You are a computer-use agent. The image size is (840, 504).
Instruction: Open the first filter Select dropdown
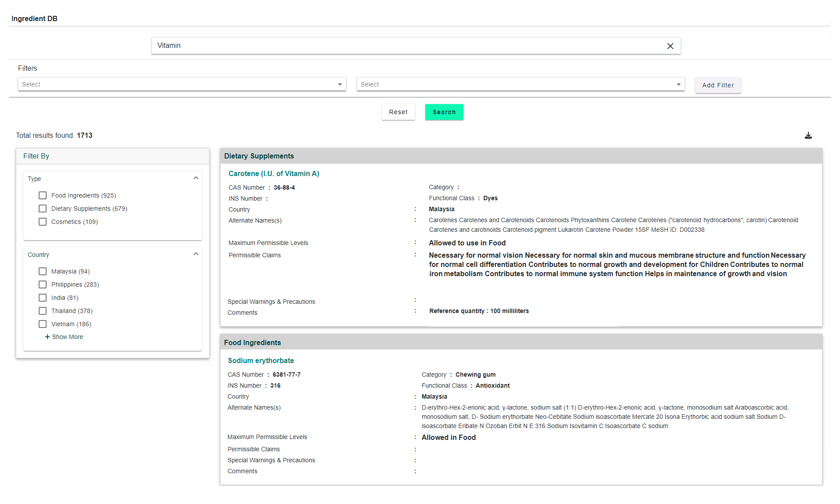pyautogui.click(x=181, y=84)
